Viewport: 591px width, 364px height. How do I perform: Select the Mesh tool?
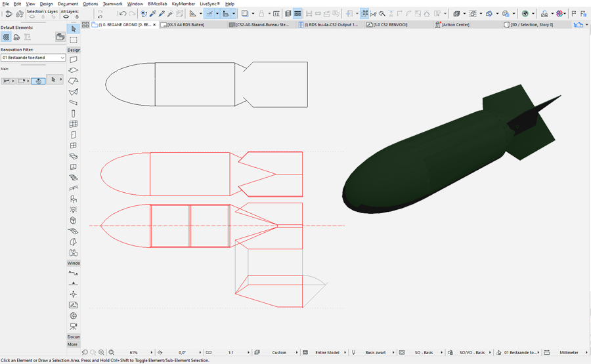coord(74,231)
